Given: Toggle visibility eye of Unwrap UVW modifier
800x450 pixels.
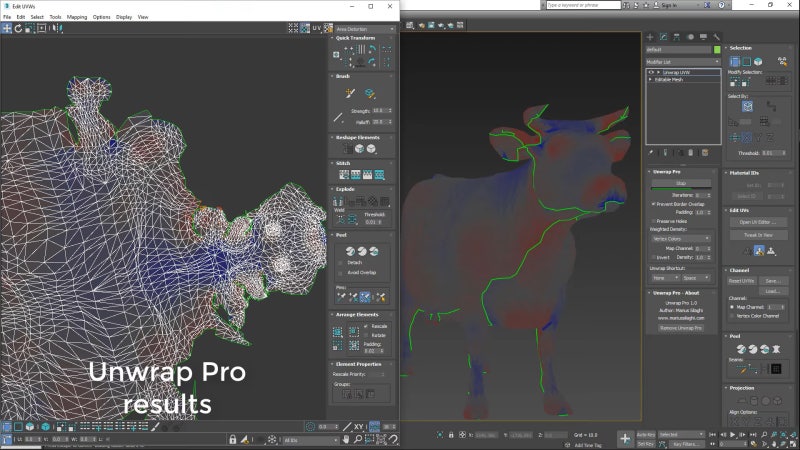Looking at the screenshot, I should (651, 72).
